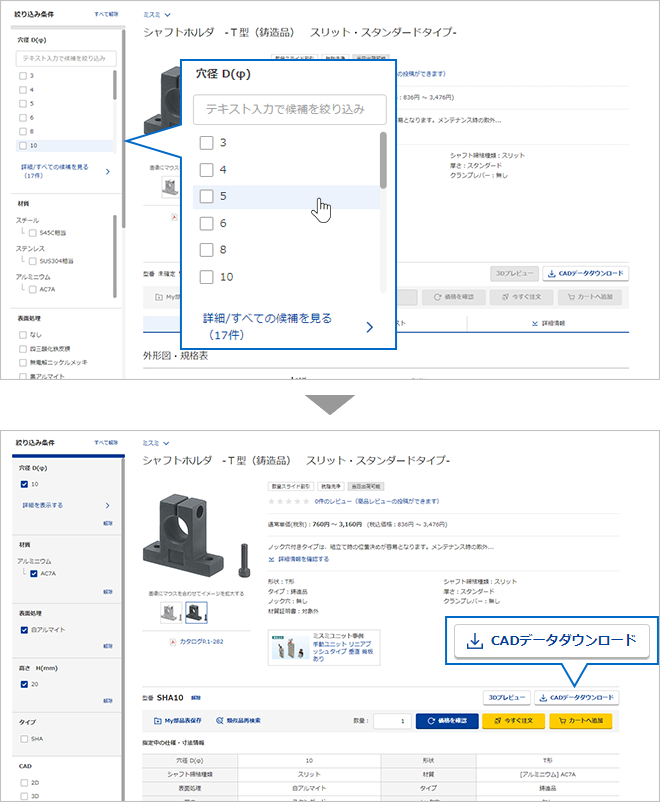Click the download icon in large CADデータダウンロード callout
This screenshot has width=660, height=802.
[x=475, y=640]
